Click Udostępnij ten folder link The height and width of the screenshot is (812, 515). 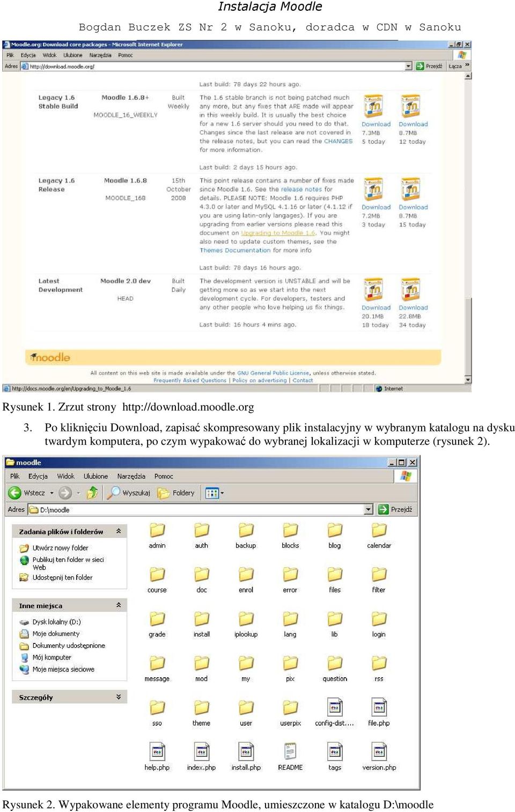coord(62,577)
